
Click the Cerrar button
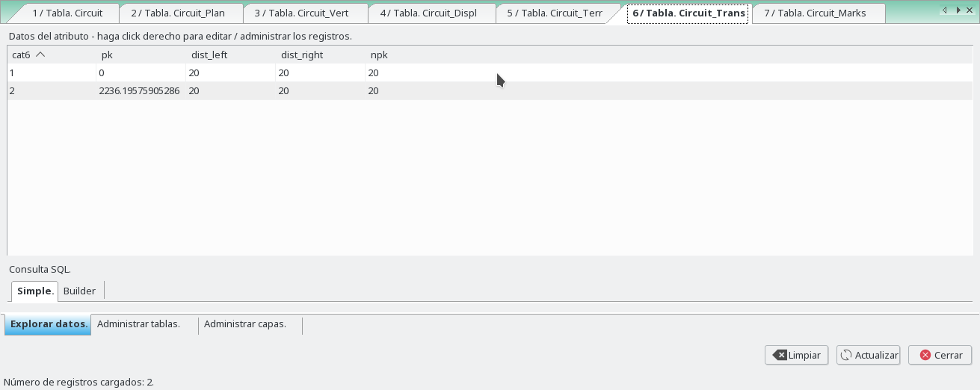940,355
